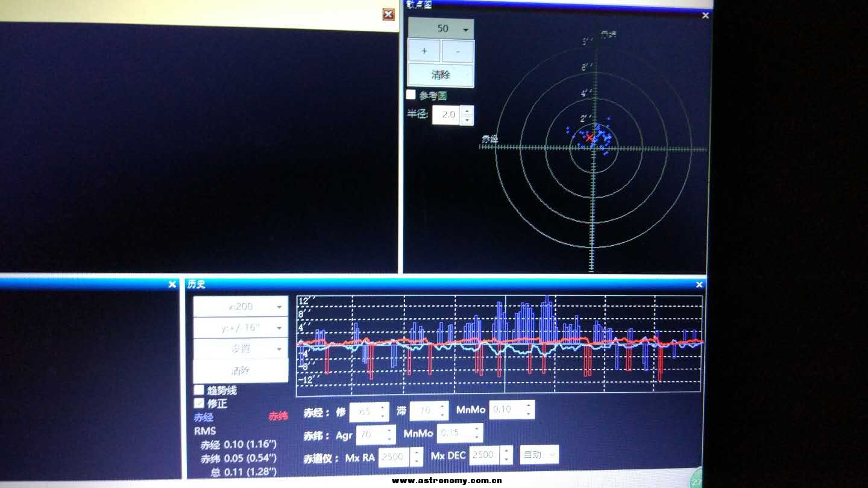Enable the 趋势线 trendline checkbox
The image size is (868, 488).
(198, 390)
